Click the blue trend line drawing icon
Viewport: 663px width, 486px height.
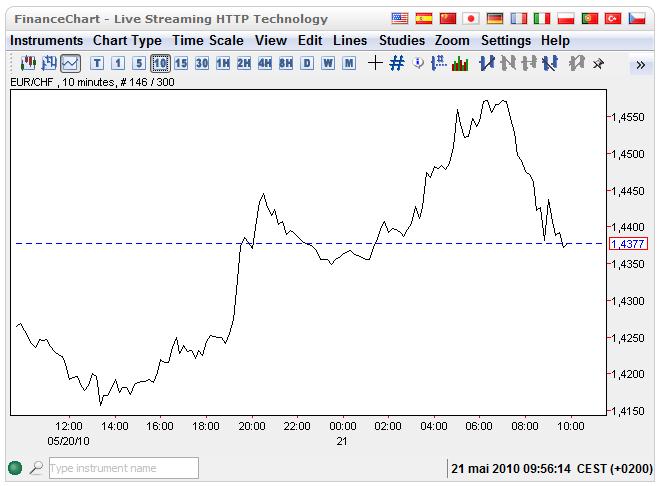[x=487, y=63]
